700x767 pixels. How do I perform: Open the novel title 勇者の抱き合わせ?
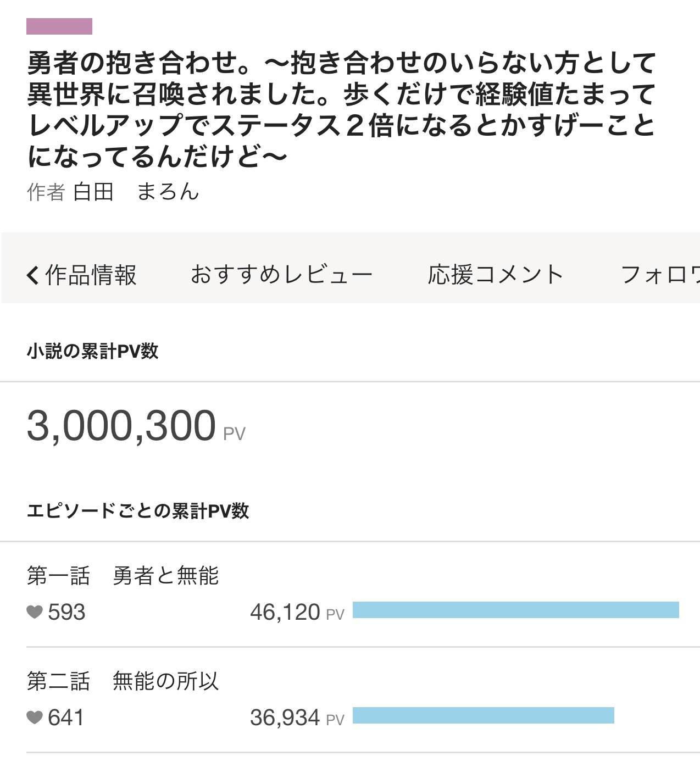[341, 109]
